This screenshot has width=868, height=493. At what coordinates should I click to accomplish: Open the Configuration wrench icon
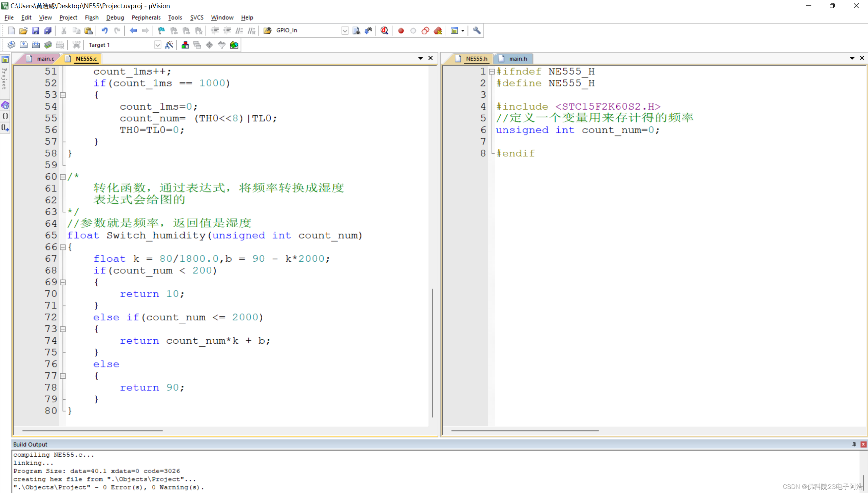coord(477,31)
